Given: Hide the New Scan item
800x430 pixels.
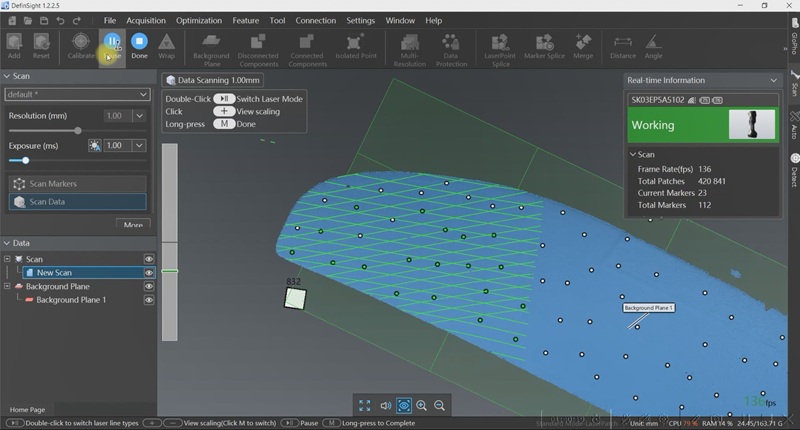Looking at the screenshot, I should 149,272.
